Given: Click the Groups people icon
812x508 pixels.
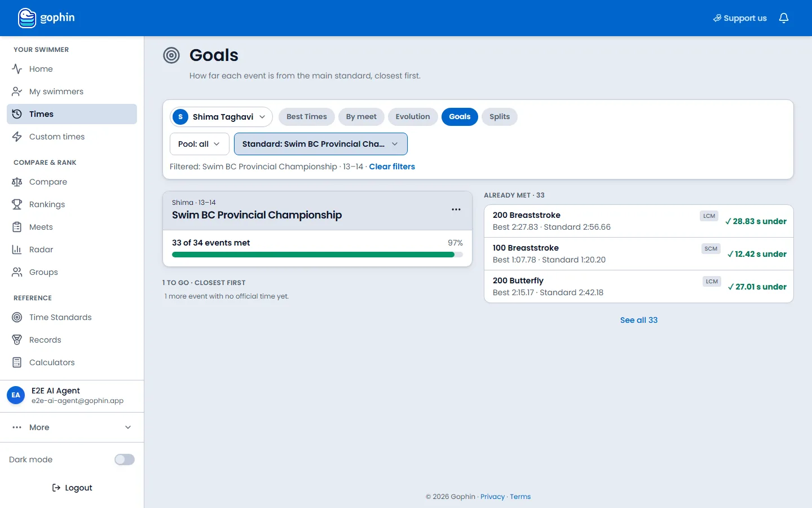Looking at the screenshot, I should coord(17,272).
